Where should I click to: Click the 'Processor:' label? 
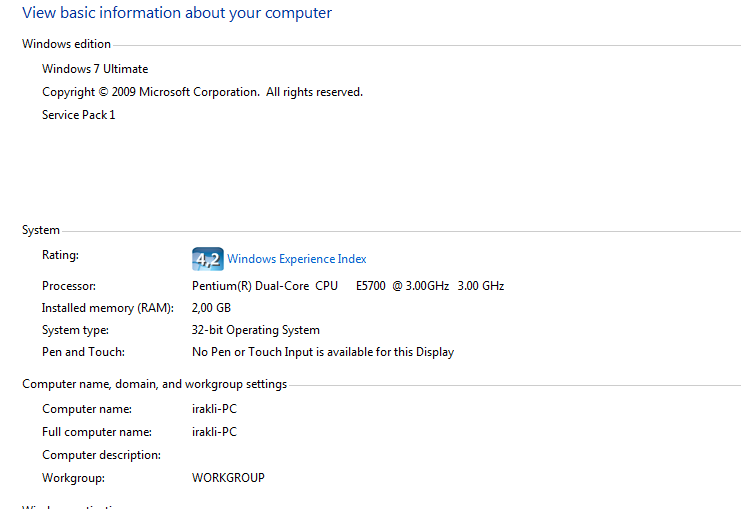pos(69,286)
